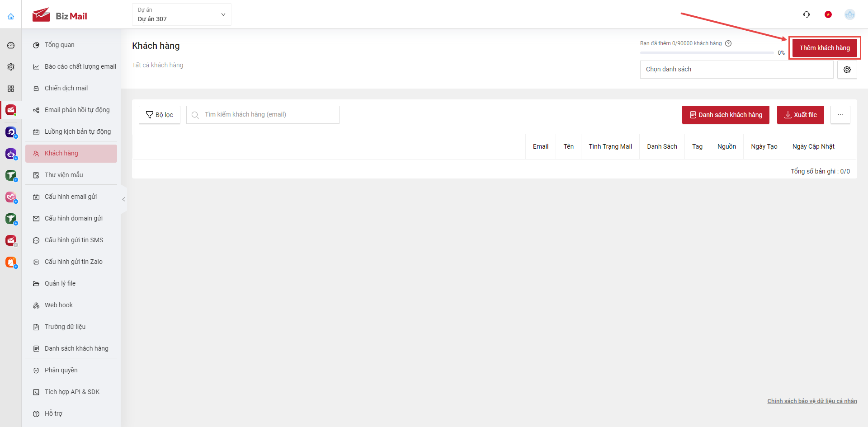Change language via Vietnam flag icon

[828, 14]
